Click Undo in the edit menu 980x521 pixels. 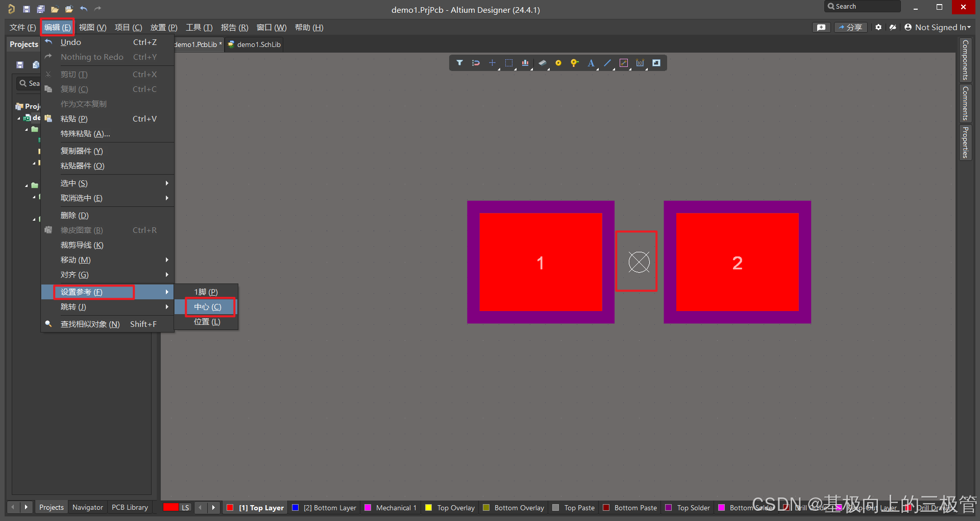tap(108, 42)
